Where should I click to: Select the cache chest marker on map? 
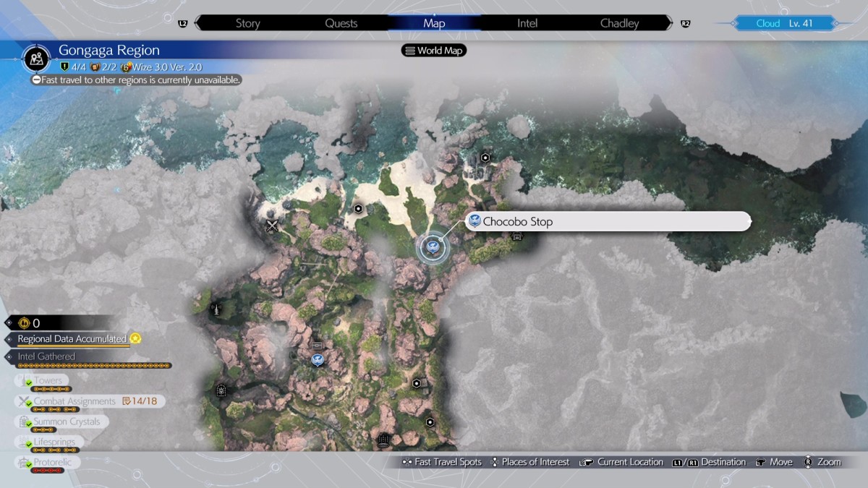tap(316, 346)
